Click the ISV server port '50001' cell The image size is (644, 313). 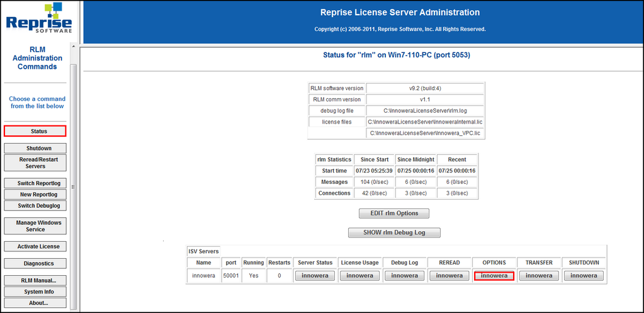[230, 276]
